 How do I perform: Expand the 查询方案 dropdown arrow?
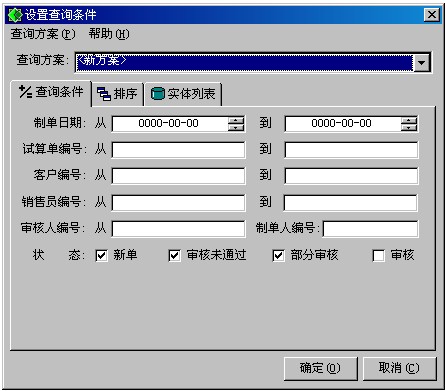422,62
